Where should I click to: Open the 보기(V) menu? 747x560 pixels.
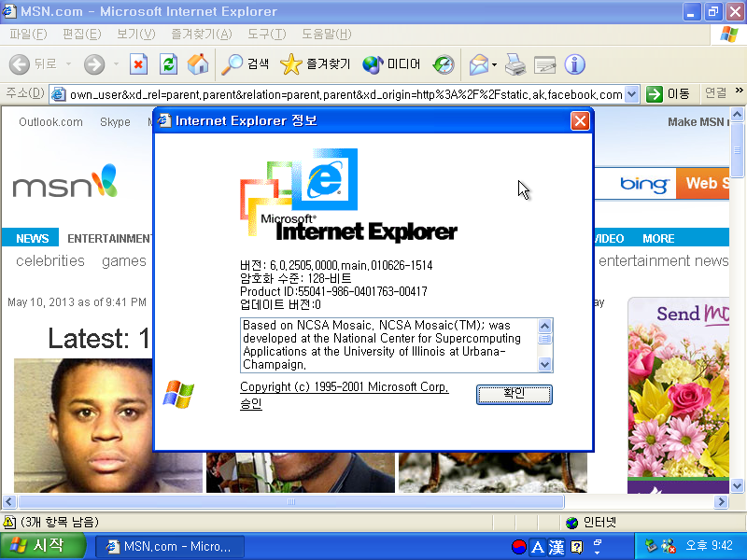[136, 35]
